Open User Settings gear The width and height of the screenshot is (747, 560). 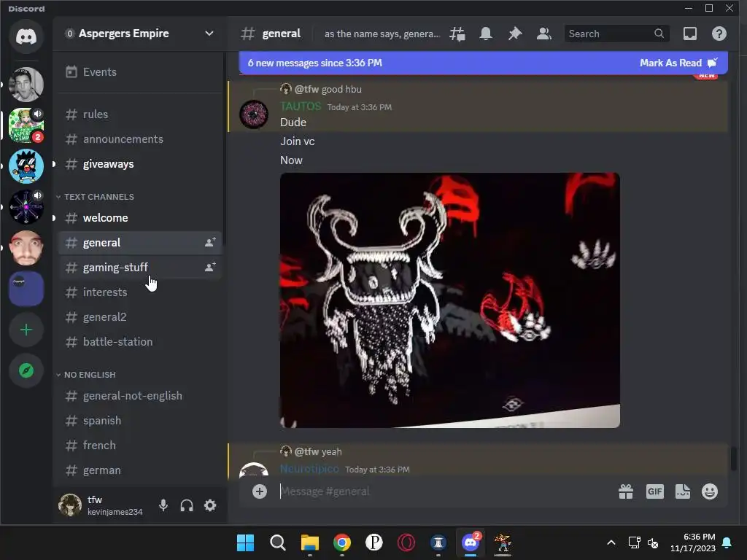pyautogui.click(x=210, y=505)
